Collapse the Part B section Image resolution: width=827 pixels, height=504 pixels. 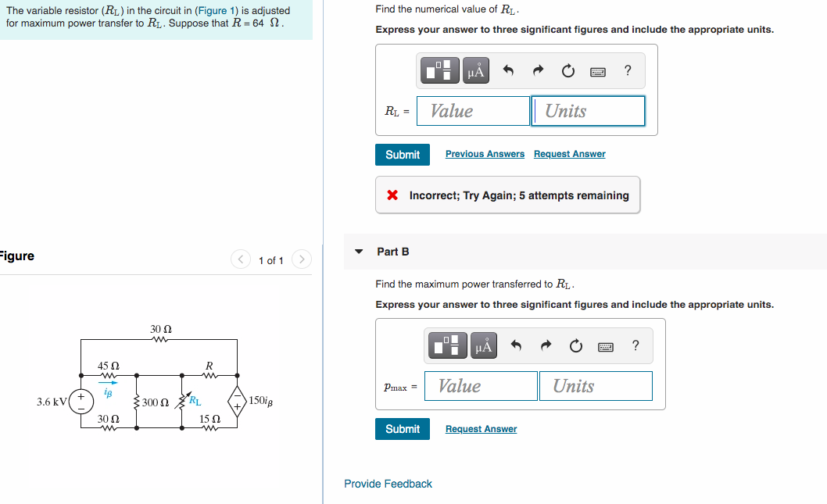359,252
